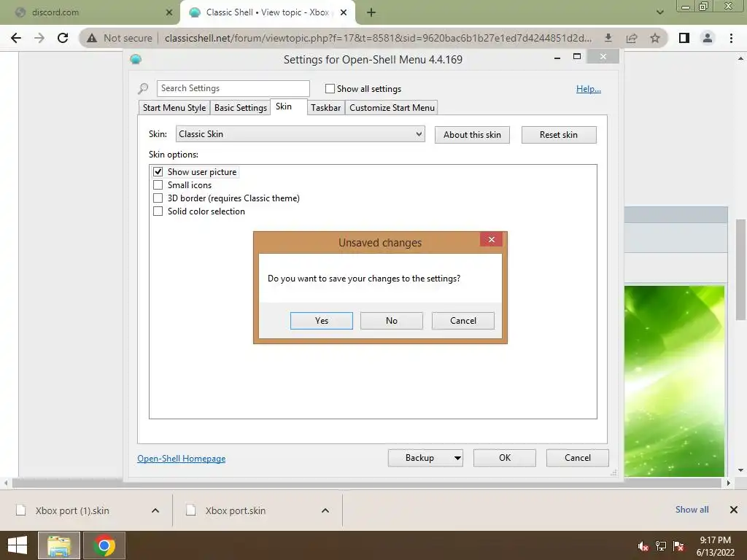
Task: Open Chrome three-dot menu
Action: [x=731, y=38]
